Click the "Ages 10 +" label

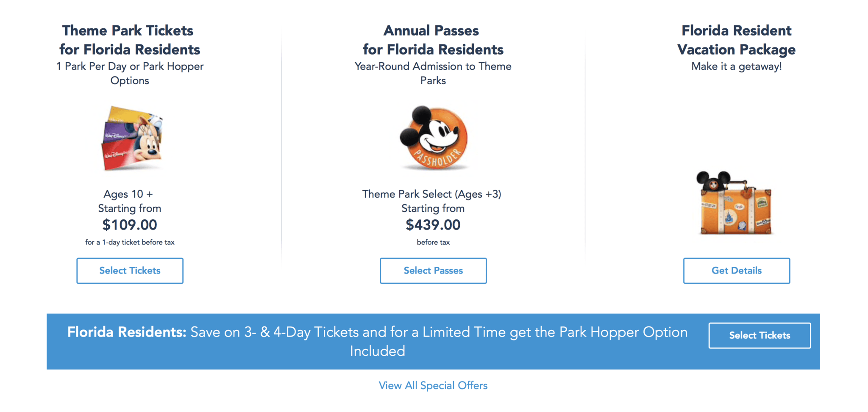(128, 194)
